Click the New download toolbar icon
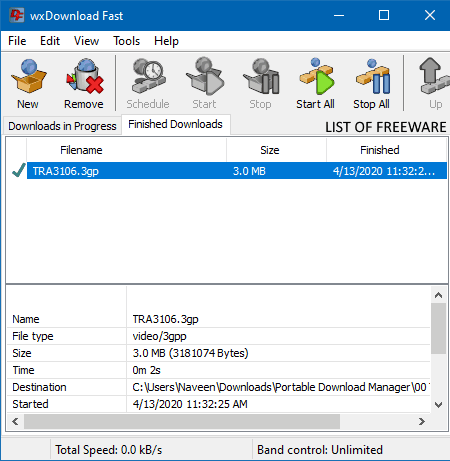This screenshot has height=461, width=450. pyautogui.click(x=28, y=76)
